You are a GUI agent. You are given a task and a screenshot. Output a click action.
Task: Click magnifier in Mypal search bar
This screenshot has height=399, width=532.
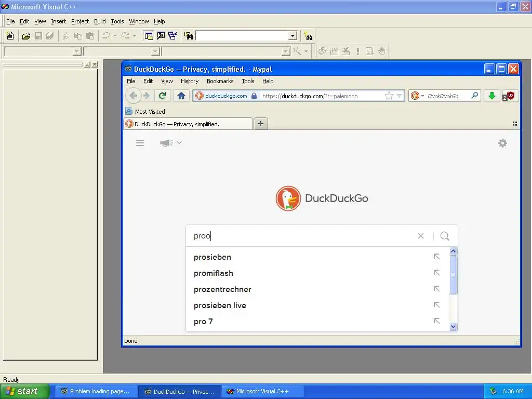pos(475,96)
